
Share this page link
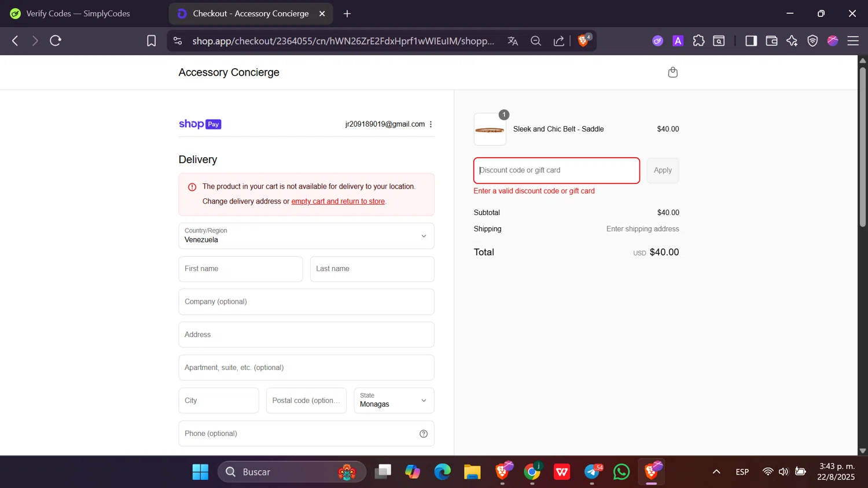[559, 40]
